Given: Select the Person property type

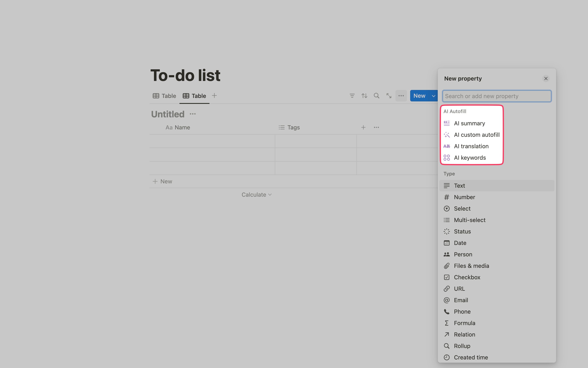Looking at the screenshot, I should click(x=497, y=254).
